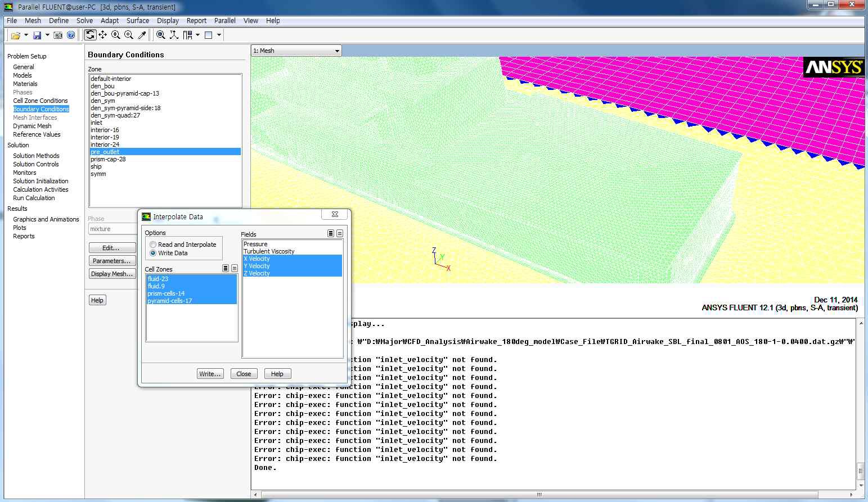Click the ANSYS logo in graphics window

click(834, 67)
